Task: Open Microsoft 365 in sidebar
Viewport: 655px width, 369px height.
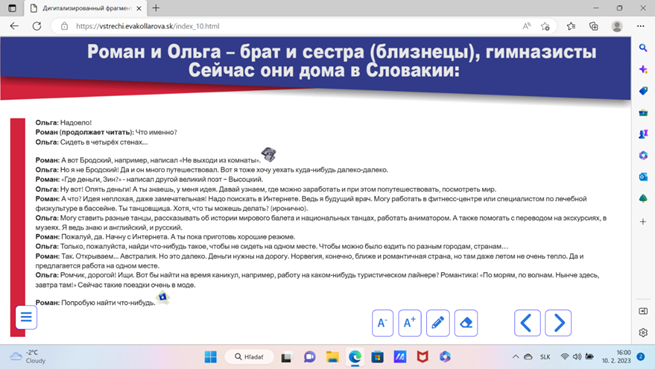Action: (x=643, y=155)
